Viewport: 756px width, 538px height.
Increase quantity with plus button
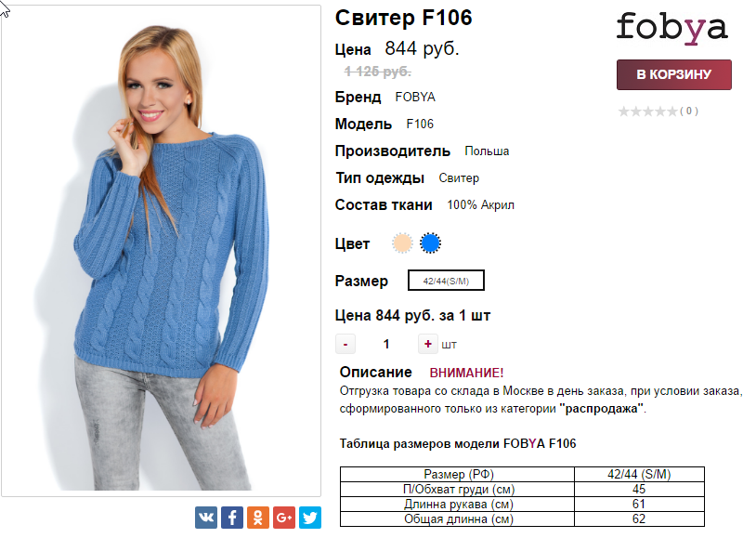click(427, 344)
